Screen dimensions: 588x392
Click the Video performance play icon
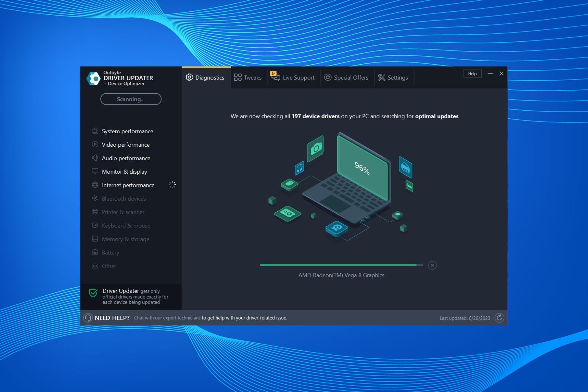point(95,144)
